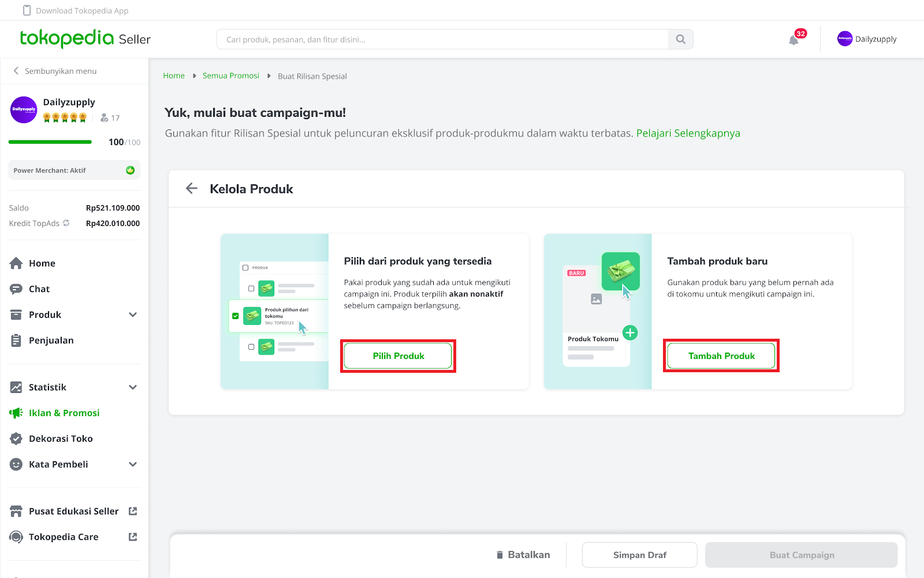Click the Iklan & Promosi megaphone icon
The width and height of the screenshot is (924, 578).
(x=16, y=413)
